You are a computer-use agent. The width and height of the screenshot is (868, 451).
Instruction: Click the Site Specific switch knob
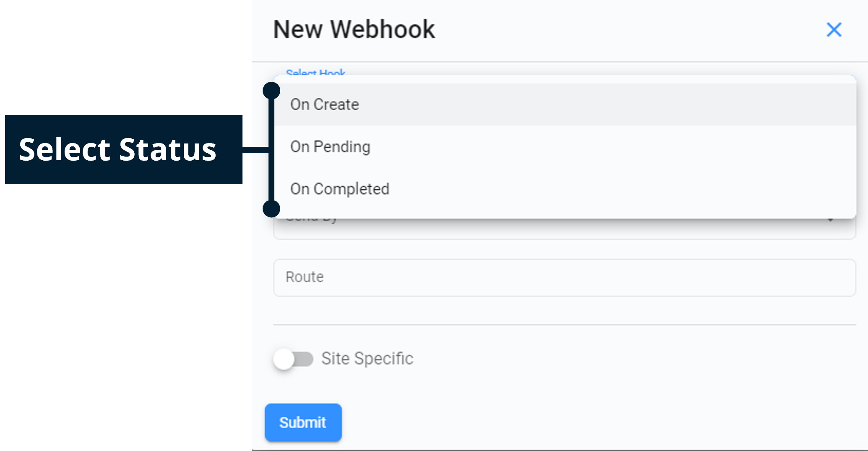285,359
